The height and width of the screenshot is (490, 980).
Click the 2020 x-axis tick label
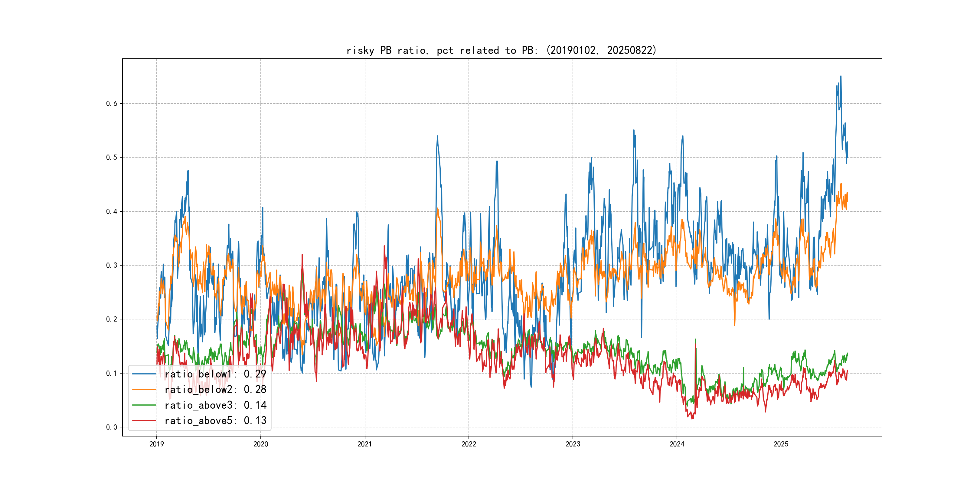coord(261,444)
